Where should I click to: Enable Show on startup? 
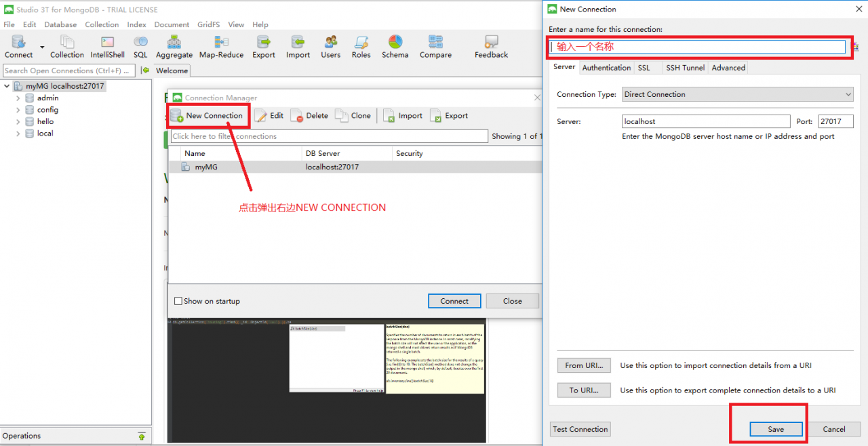[x=178, y=301]
